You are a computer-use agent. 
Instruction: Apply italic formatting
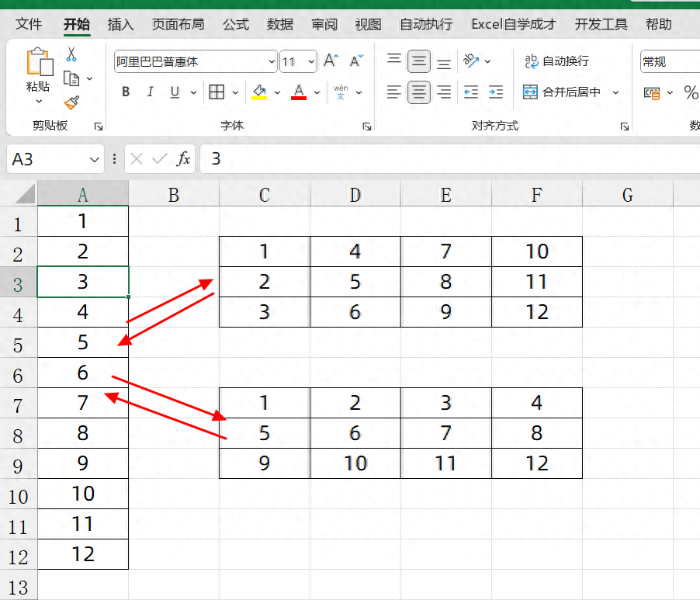(150, 92)
